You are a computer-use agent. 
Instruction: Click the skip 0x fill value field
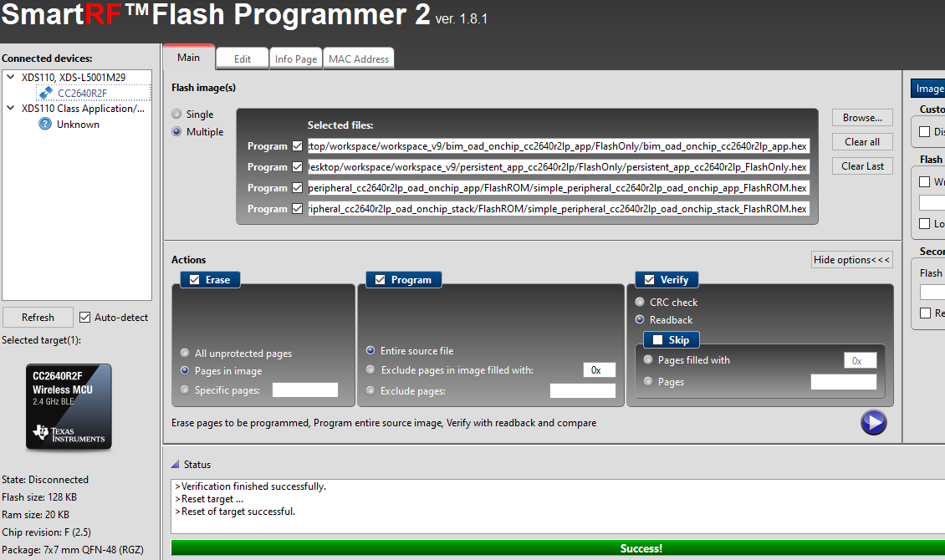click(860, 361)
